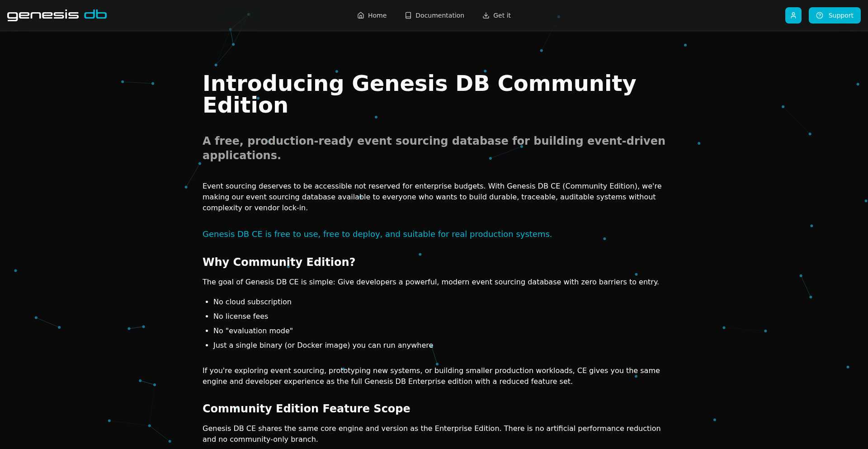The width and height of the screenshot is (868, 449).
Task: Open the Home navigation item
Action: pos(373,15)
